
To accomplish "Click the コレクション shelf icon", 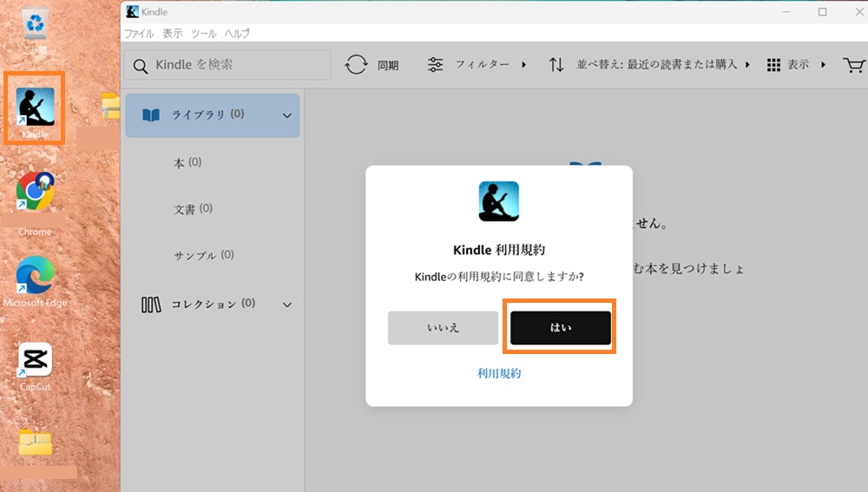I will pyautogui.click(x=151, y=305).
